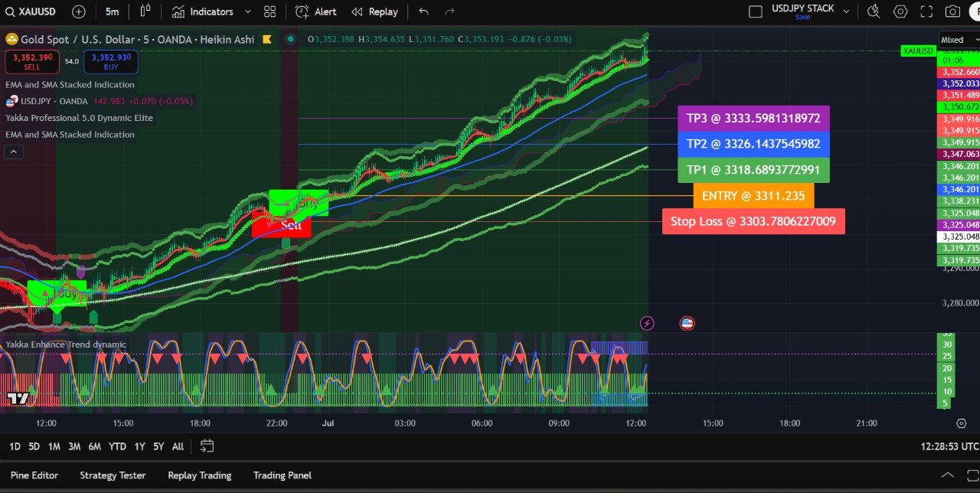Collapse the indicator legend chevron
Screen dimensions: 980x493
(14, 152)
